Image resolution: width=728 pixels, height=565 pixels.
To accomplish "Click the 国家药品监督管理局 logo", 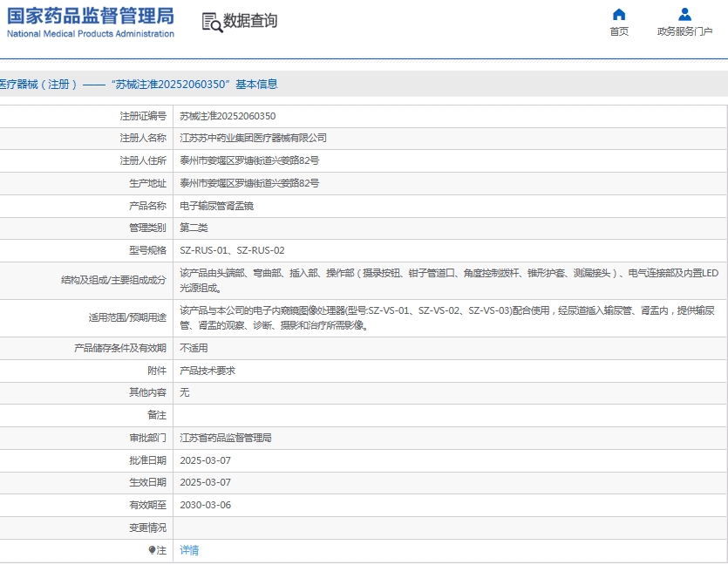I will (91, 16).
